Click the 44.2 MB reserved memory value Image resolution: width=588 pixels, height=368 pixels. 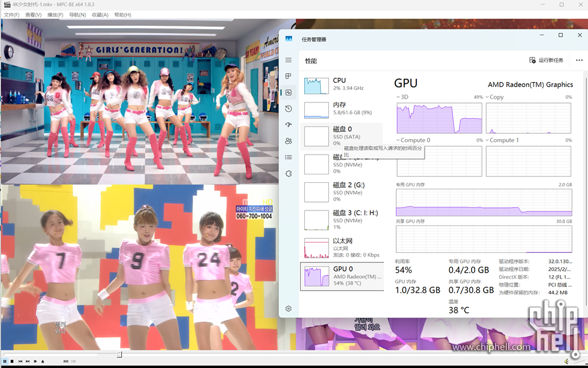click(x=558, y=292)
